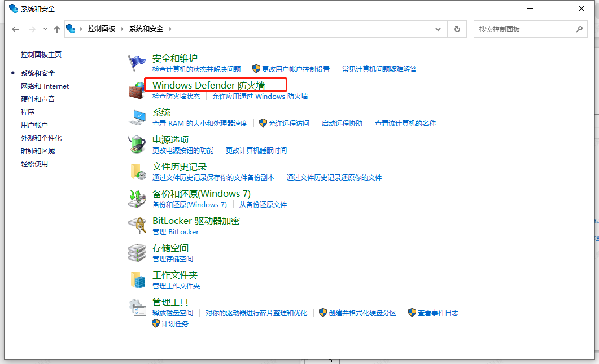The image size is (599, 364).
Task: Select 时钟和区域 in sidebar
Action: [37, 151]
